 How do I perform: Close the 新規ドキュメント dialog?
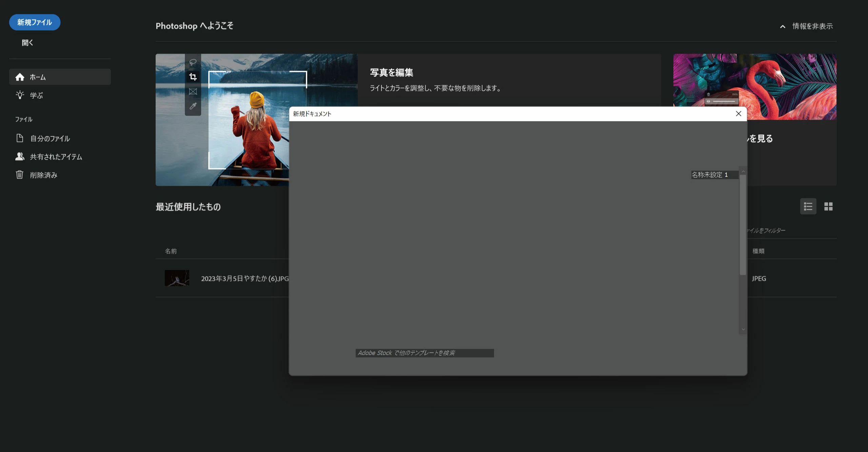(738, 114)
